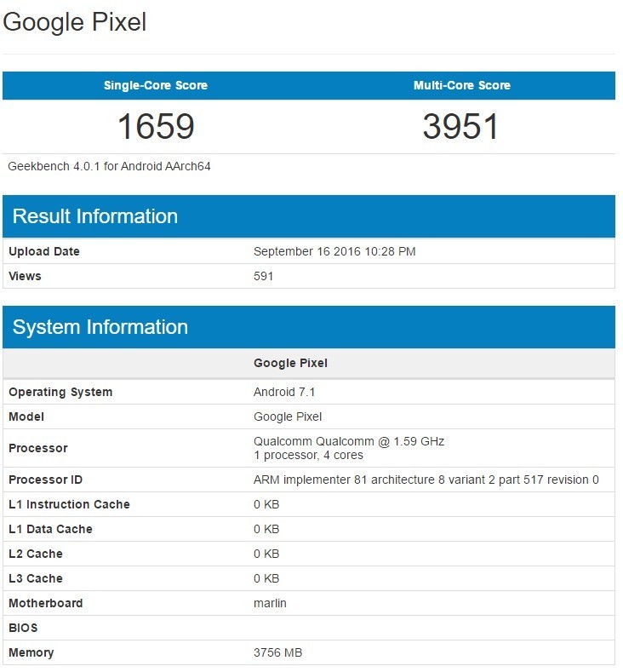The width and height of the screenshot is (623, 672).
Task: Select the Single-Core Score header
Action: 155,85
